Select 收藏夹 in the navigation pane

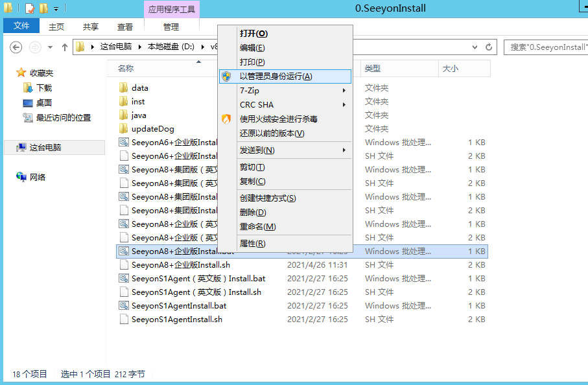(41, 73)
